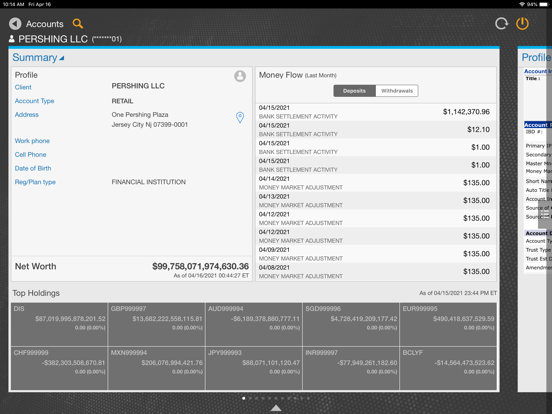Switch to Withdrawals view
Image resolution: width=552 pixels, height=414 pixels.
(397, 91)
